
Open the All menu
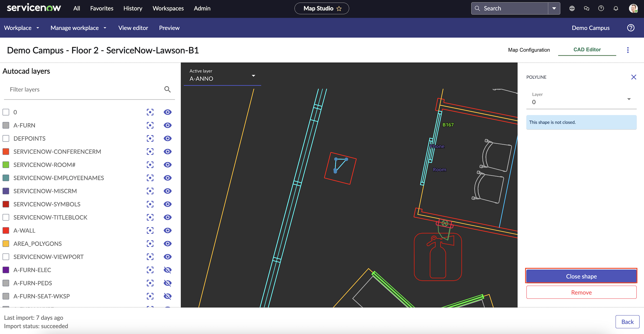pyautogui.click(x=77, y=9)
